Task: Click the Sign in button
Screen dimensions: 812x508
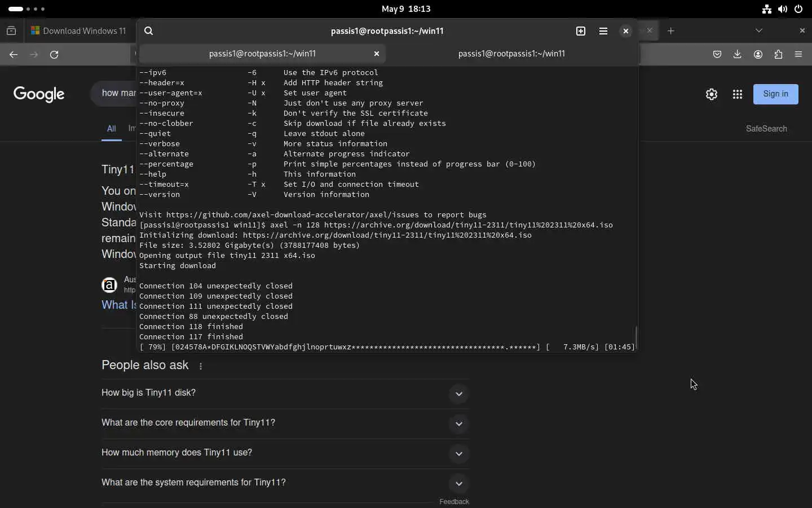Action: point(776,94)
